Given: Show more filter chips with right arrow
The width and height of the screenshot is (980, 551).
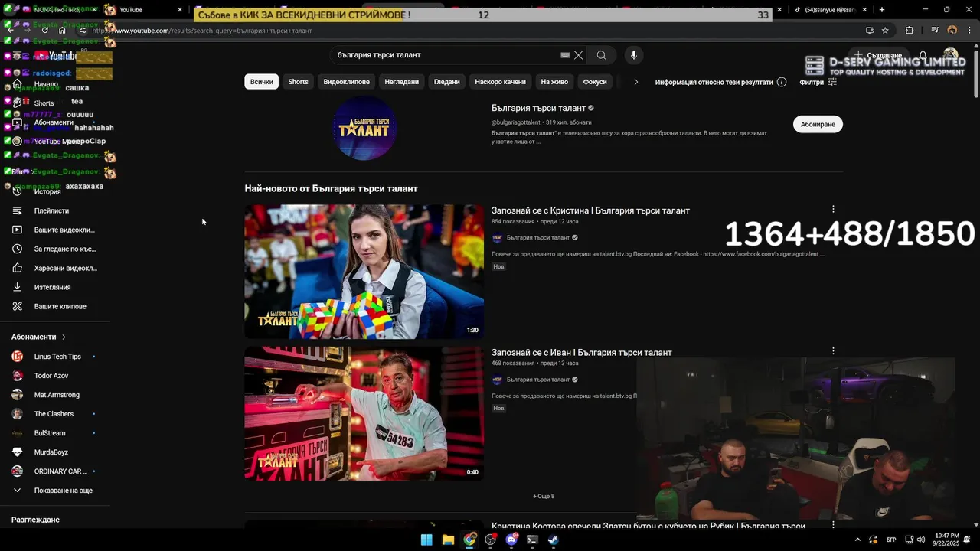Looking at the screenshot, I should coord(635,82).
